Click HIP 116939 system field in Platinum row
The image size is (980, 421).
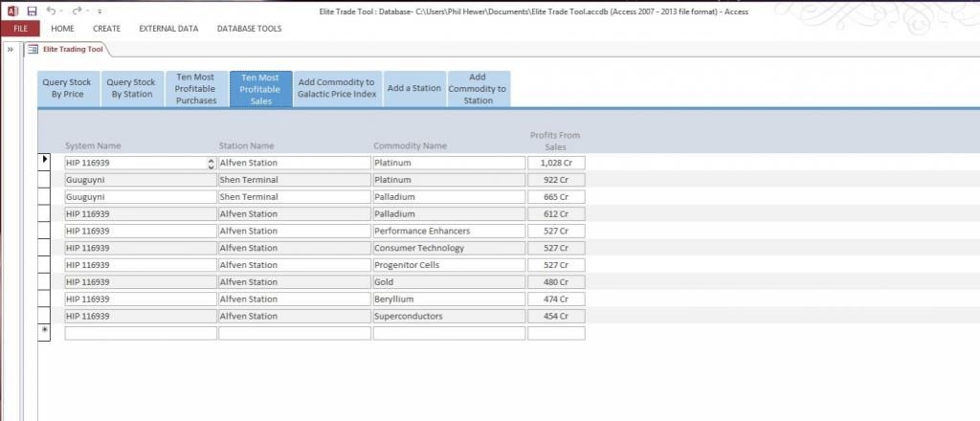pos(141,163)
